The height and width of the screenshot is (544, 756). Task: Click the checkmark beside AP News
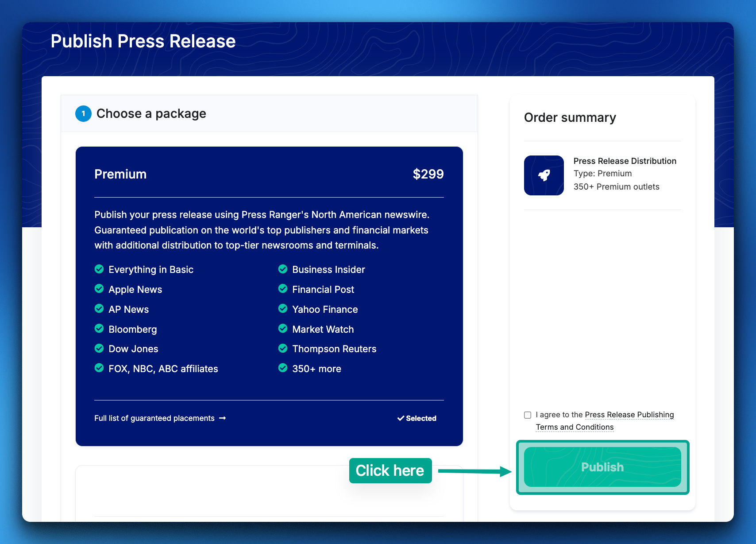pyautogui.click(x=99, y=309)
